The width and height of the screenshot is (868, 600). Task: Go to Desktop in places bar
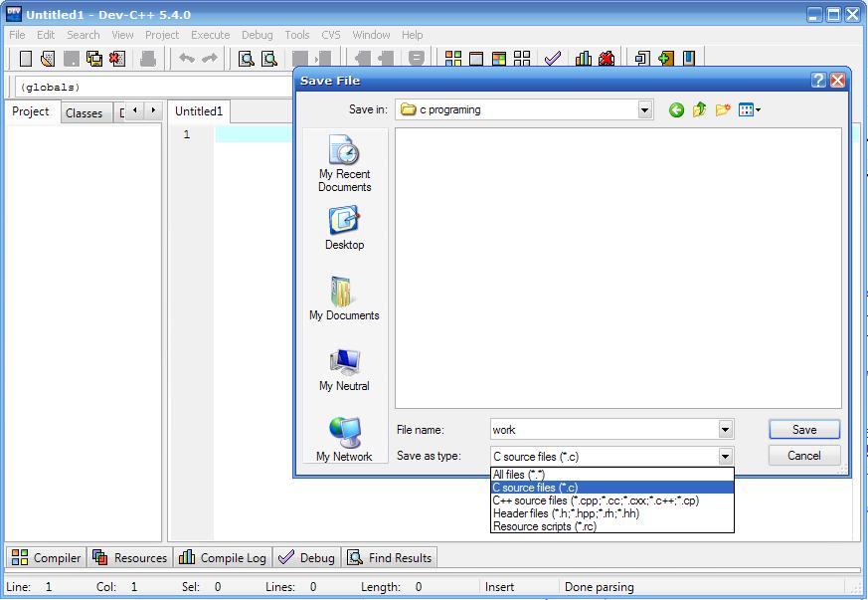tap(344, 228)
